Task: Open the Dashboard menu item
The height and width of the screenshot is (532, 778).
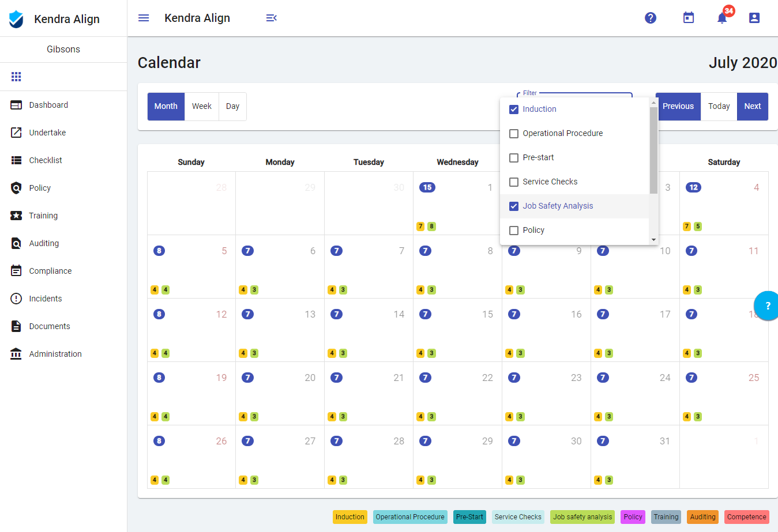Action: tap(63, 105)
